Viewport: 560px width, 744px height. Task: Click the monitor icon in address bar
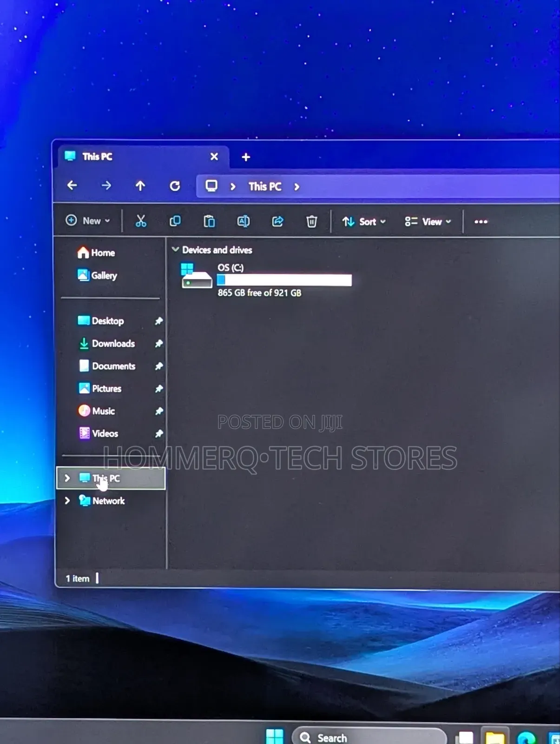211,186
